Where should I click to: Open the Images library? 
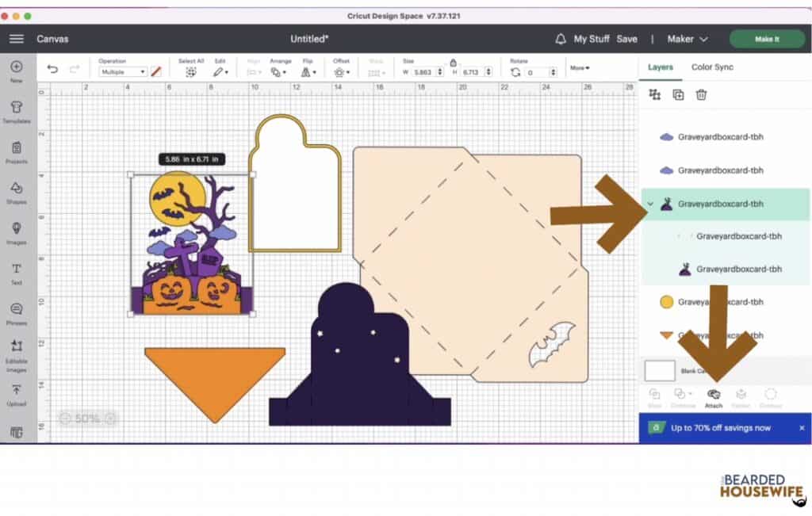pos(16,232)
